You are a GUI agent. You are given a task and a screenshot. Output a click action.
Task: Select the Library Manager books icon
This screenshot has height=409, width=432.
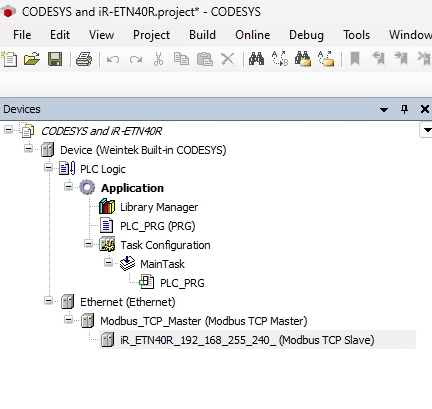[x=107, y=207]
